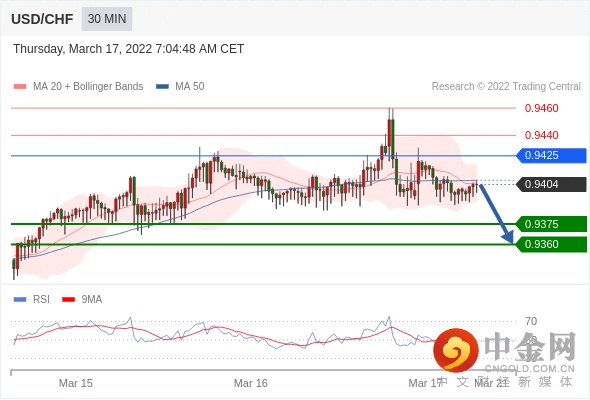
Task: Click the green 0.9375 support tag
Action: 551,224
